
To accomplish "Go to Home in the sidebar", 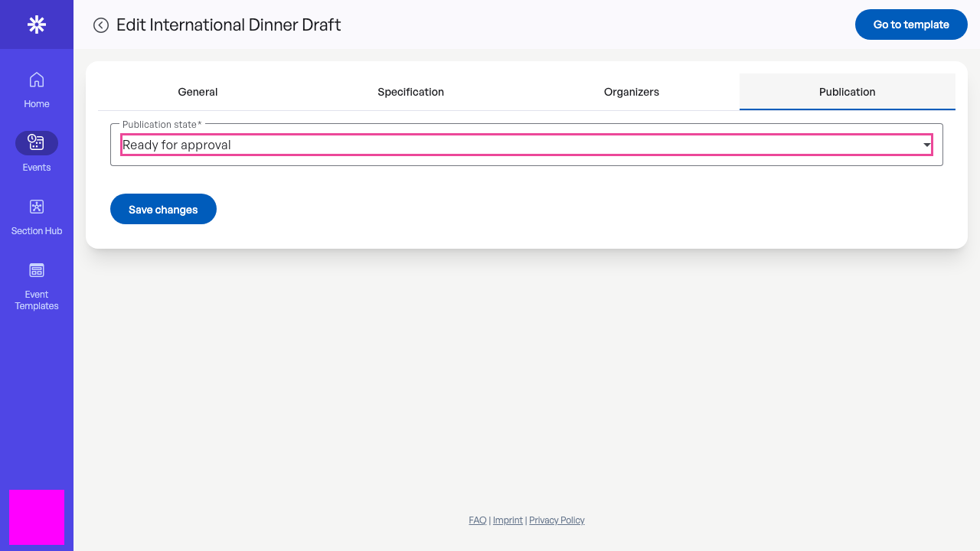I will (37, 90).
